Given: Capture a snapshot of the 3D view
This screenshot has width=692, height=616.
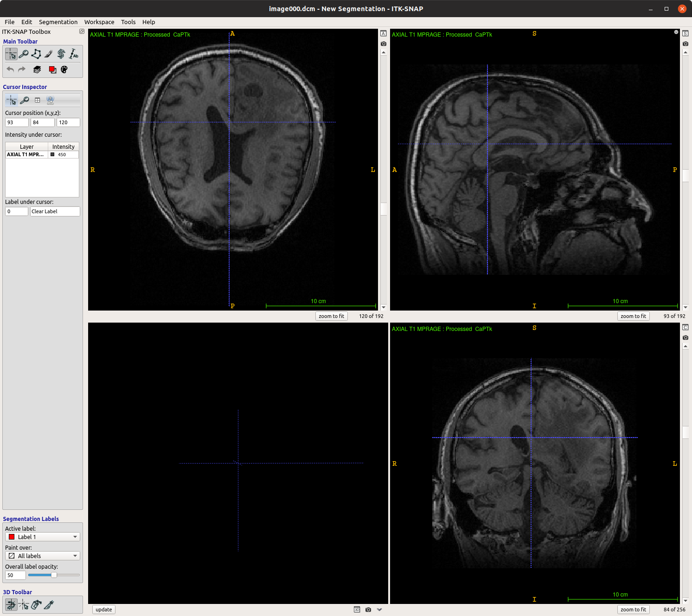Looking at the screenshot, I should 368,610.
